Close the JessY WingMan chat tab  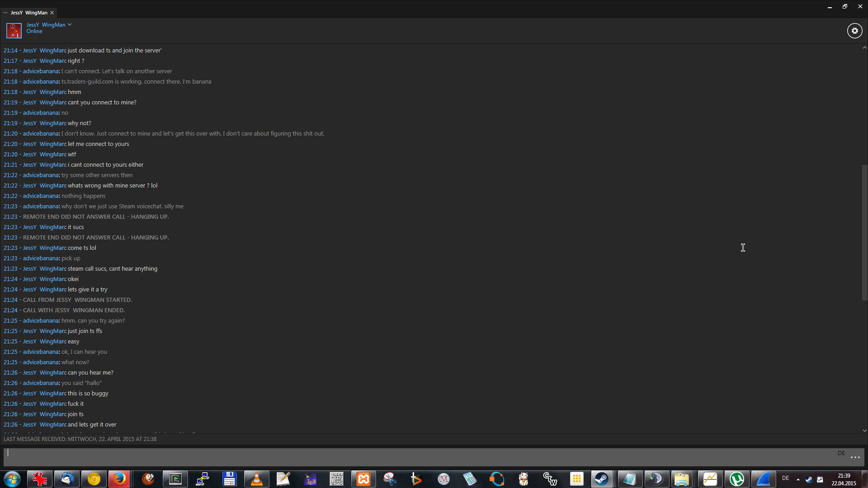tap(52, 13)
